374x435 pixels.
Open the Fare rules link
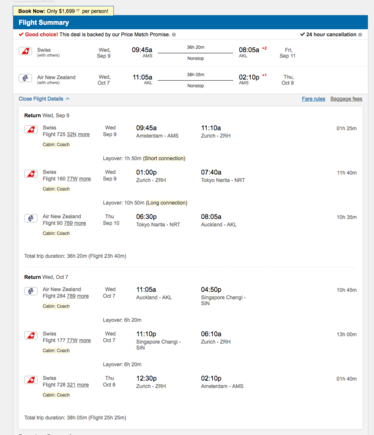tap(313, 99)
